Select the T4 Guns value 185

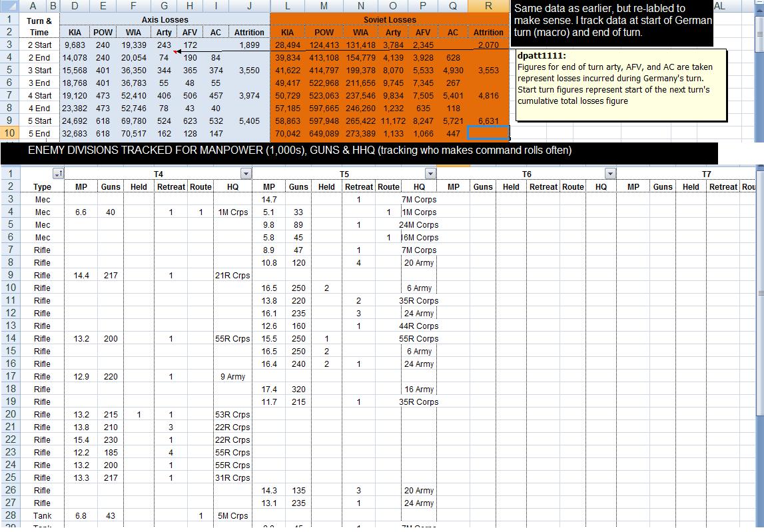(x=111, y=453)
